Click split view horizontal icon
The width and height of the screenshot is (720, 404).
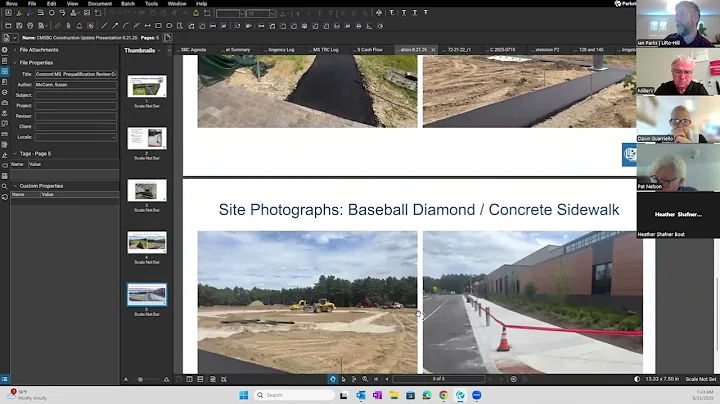point(200,379)
